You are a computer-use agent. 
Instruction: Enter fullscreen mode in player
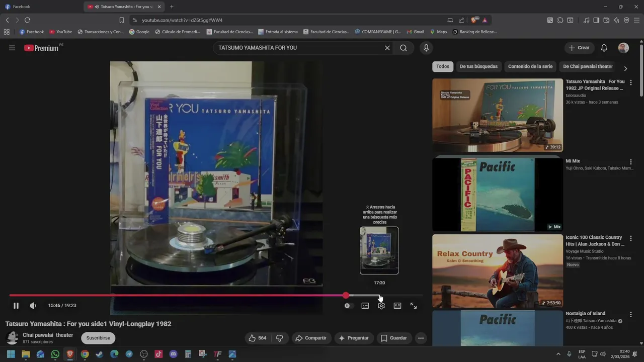pos(414,306)
